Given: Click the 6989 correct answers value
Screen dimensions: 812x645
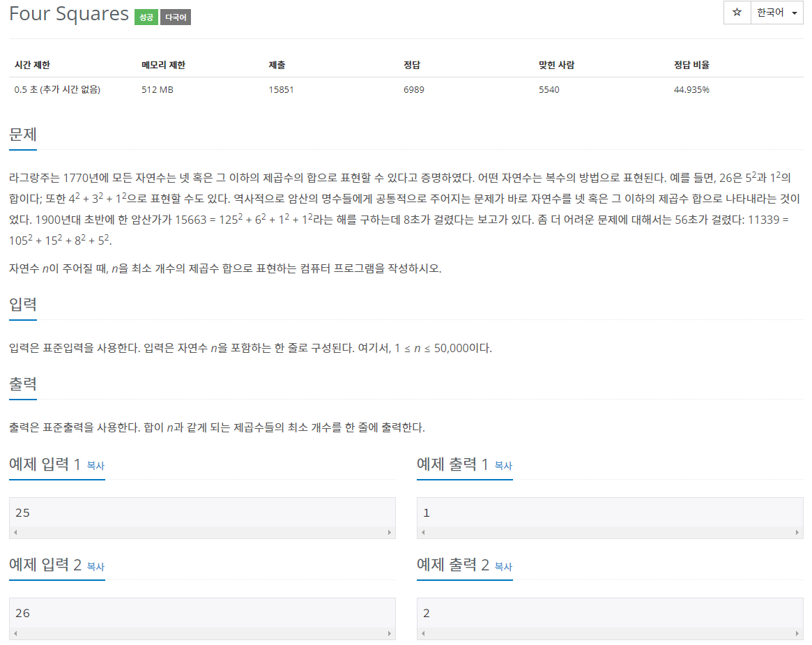Looking at the screenshot, I should coord(414,90).
